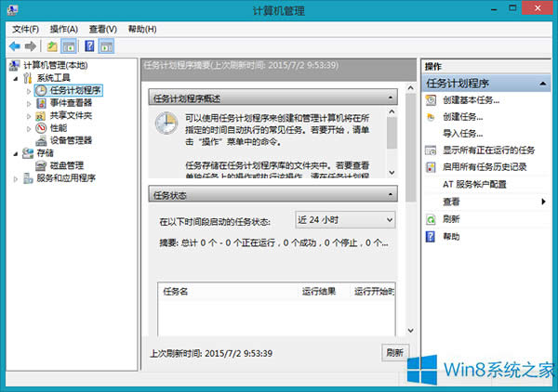Select 事件查看器 in the tree
Screen dimensions: 558x392
point(71,103)
